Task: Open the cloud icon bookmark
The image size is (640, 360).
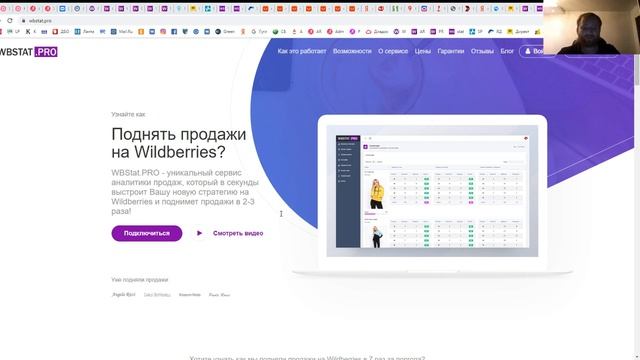Action: [x=376, y=31]
